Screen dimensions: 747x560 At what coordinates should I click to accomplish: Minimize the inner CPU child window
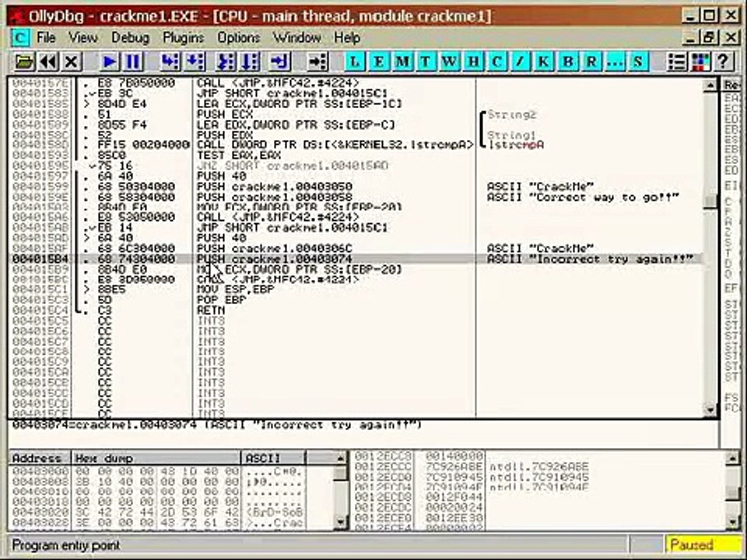coord(690,37)
